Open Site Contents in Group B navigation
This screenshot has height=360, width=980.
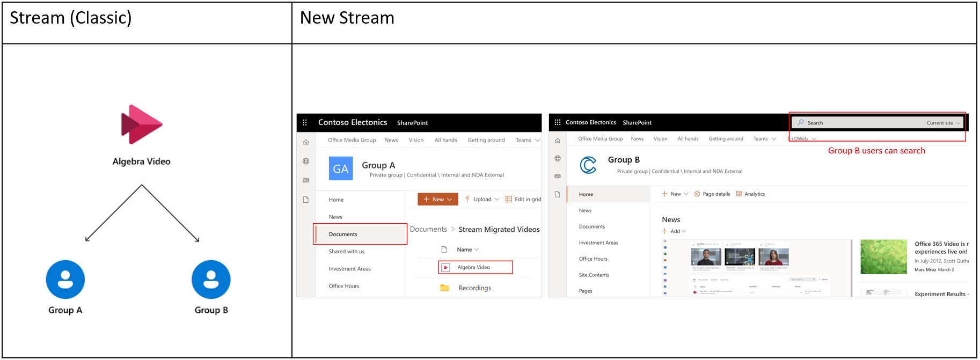pyautogui.click(x=594, y=275)
